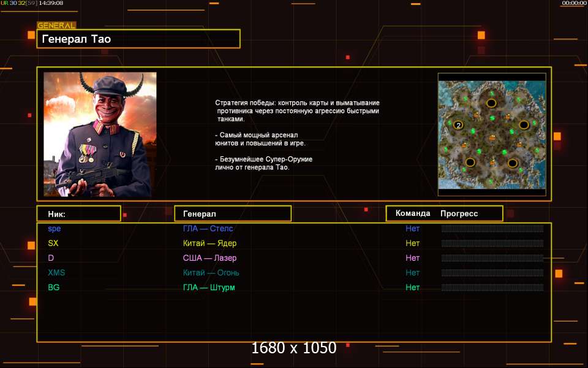Click start position marker numbered 2 on the map
588x368 pixels.
(458, 125)
